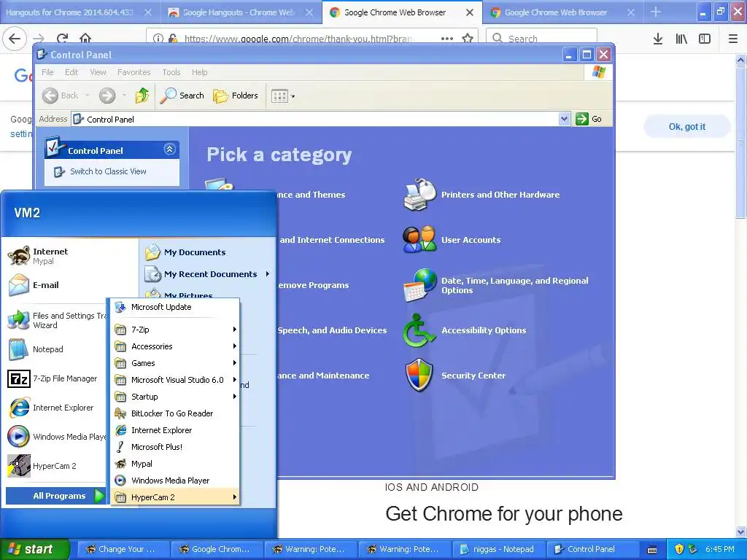This screenshot has height=560, width=747.
Task: Launch Windows Media Player from Start list
Action: coord(56,437)
